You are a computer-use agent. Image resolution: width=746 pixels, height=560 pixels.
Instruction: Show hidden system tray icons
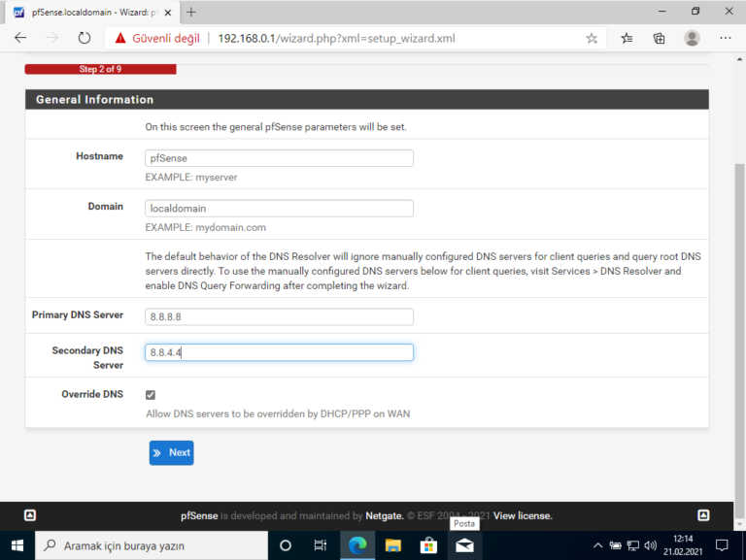pyautogui.click(x=598, y=545)
